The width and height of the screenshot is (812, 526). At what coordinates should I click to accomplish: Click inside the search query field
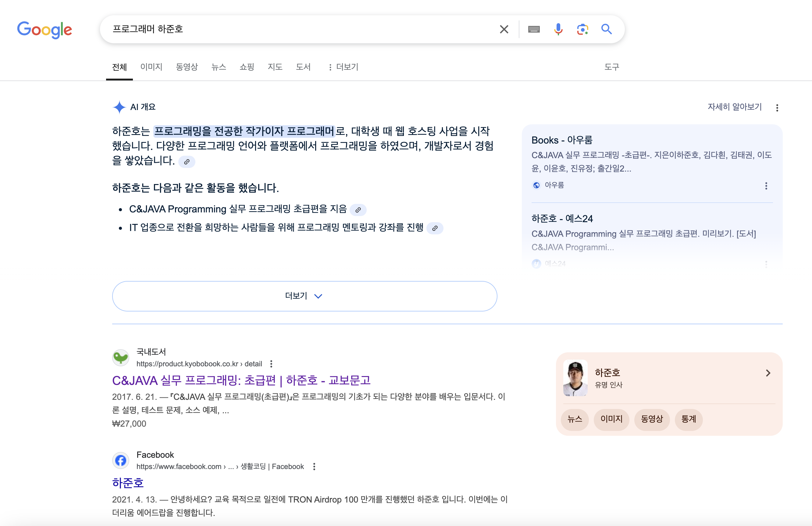[300, 29]
